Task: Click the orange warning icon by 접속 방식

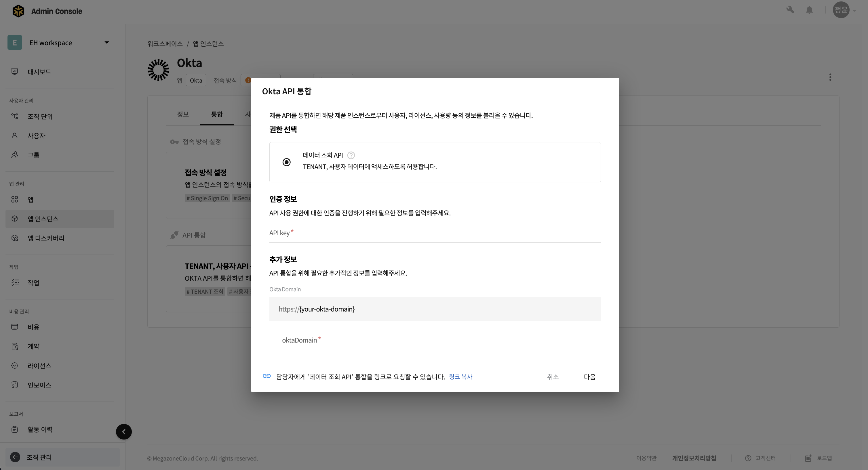Action: click(248, 80)
